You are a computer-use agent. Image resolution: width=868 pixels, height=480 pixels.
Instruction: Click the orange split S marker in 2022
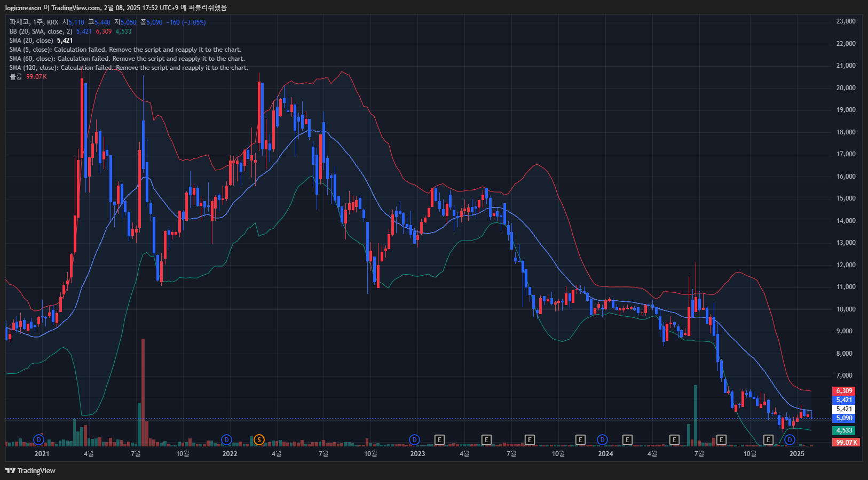[259, 439]
